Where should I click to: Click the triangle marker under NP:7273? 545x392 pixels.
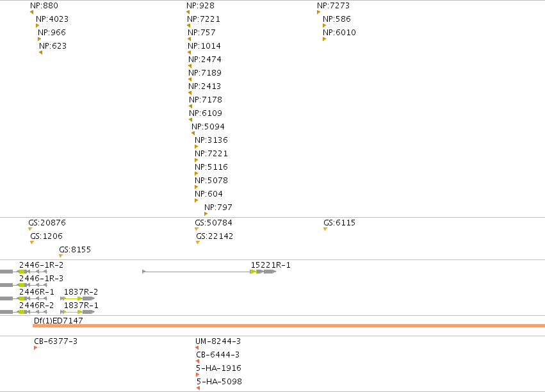(319, 12)
